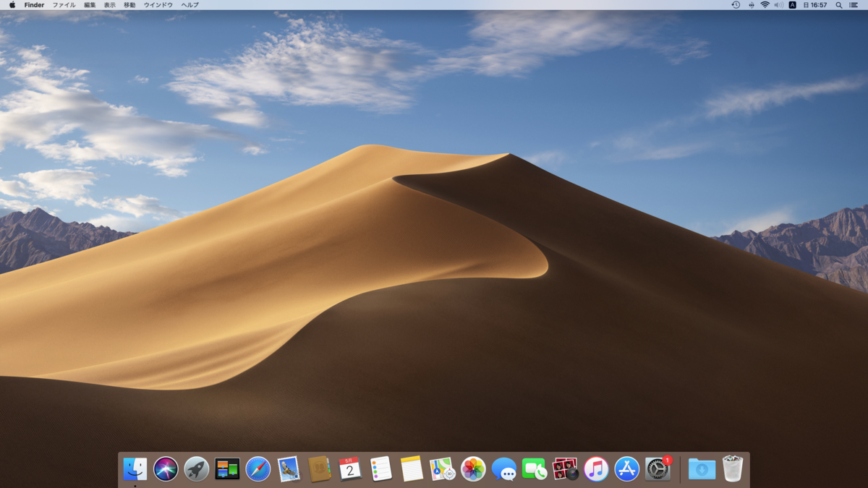Open the Finder application menu

coord(34,5)
